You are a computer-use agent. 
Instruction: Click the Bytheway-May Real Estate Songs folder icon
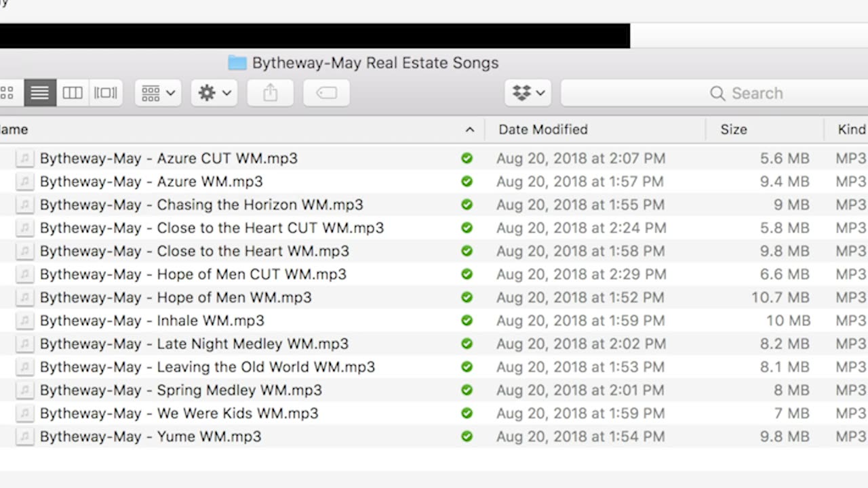[x=237, y=63]
